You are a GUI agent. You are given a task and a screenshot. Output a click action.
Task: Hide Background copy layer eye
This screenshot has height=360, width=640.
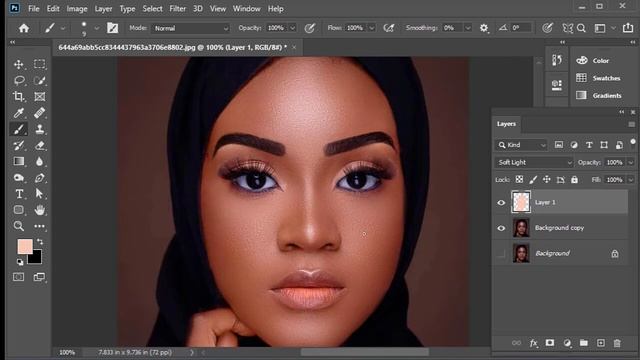click(x=501, y=228)
